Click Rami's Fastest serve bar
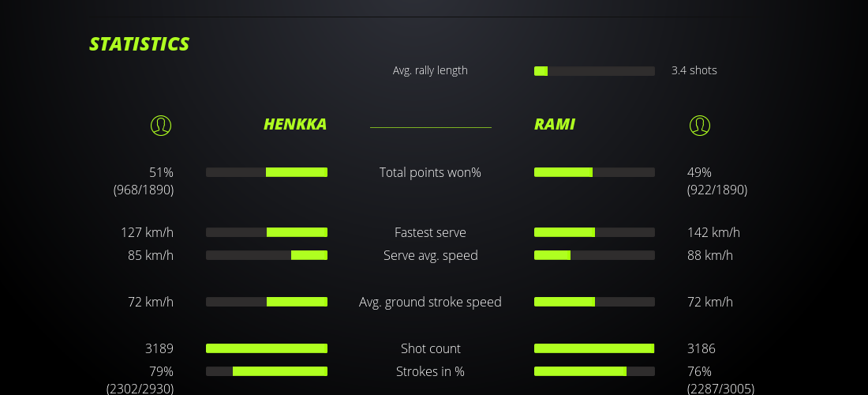Viewport: 868px width, 395px height. 594,232
